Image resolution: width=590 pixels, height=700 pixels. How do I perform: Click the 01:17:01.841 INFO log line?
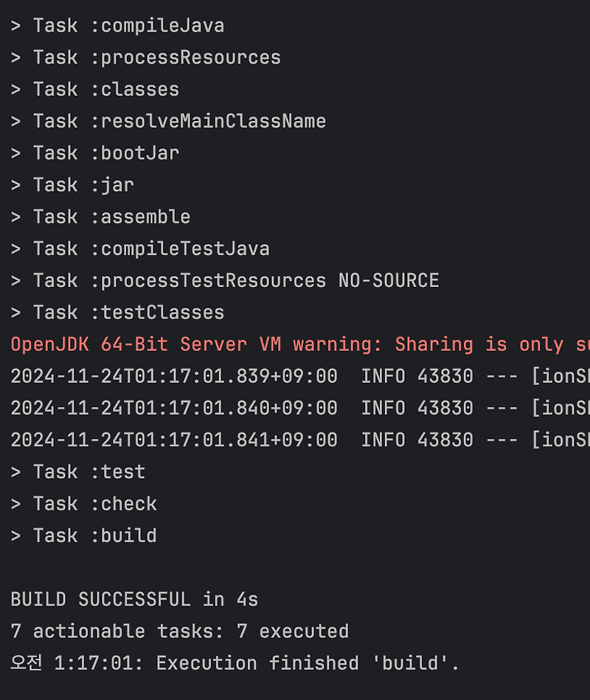300,440
